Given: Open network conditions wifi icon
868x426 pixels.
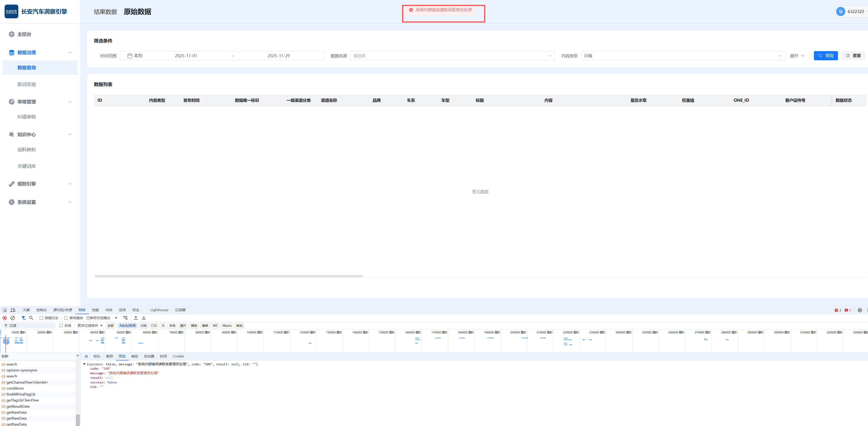Looking at the screenshot, I should (125, 318).
